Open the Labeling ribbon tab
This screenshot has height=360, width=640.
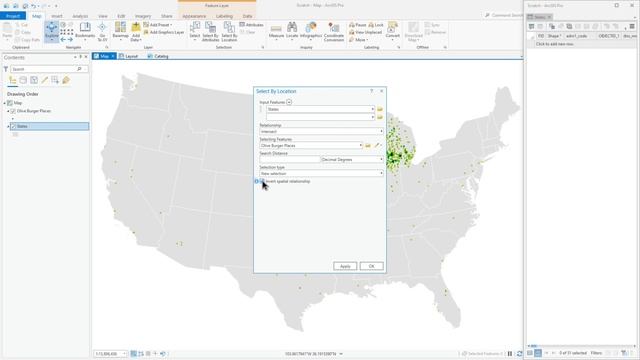coord(224,16)
